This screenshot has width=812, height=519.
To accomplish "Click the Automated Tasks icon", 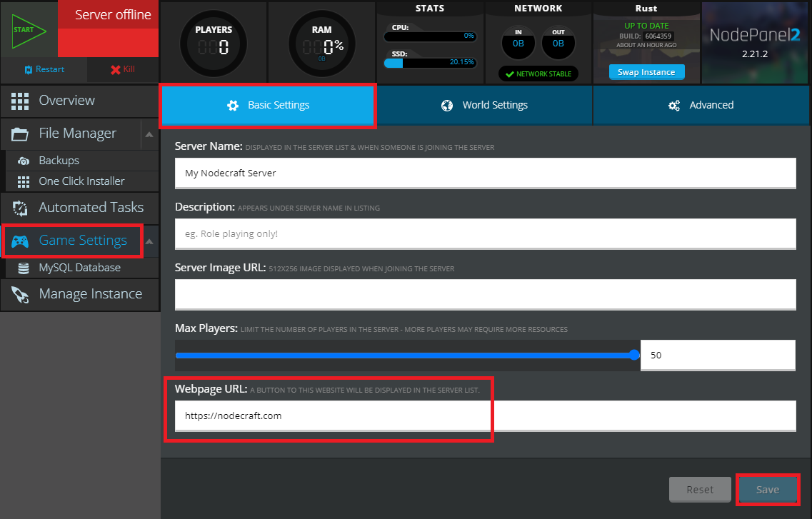I will tap(20, 208).
